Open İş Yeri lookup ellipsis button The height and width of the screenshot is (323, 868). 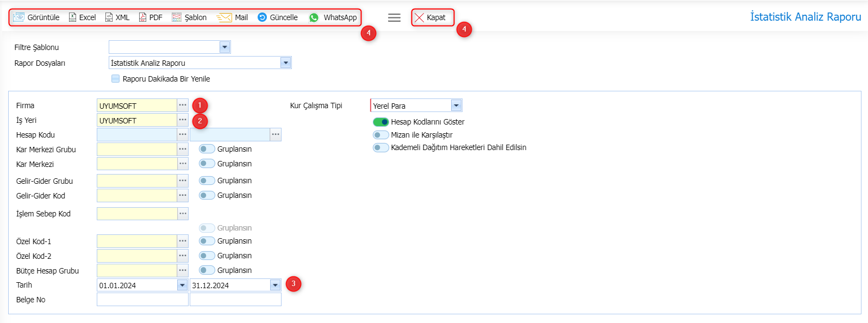[x=183, y=120]
